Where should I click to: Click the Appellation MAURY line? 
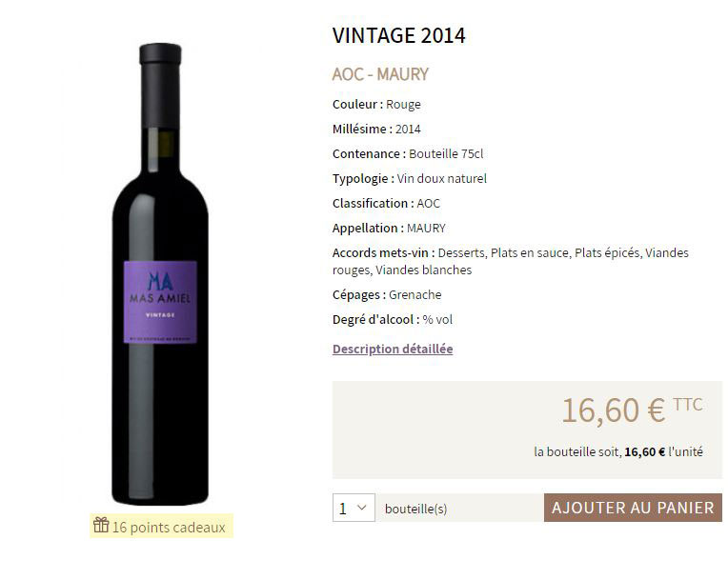[x=389, y=229]
